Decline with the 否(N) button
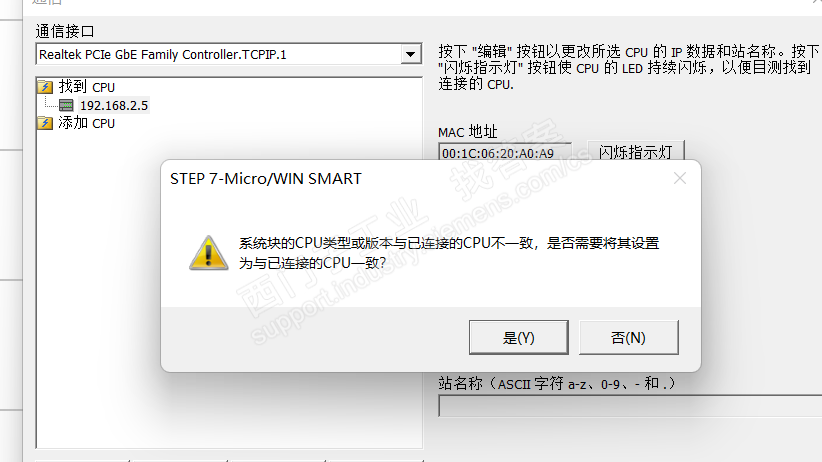The height and width of the screenshot is (462, 822). click(x=629, y=337)
